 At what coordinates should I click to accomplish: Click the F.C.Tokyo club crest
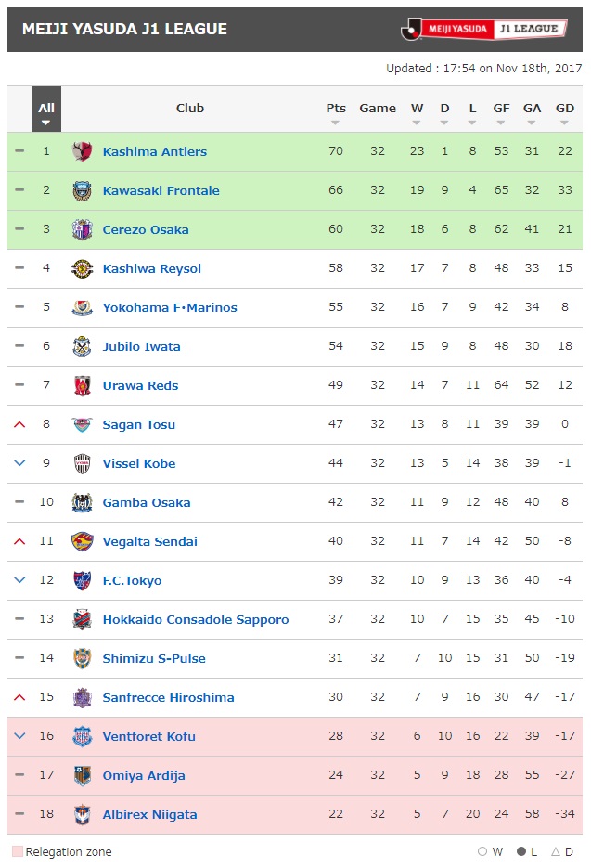point(82,580)
